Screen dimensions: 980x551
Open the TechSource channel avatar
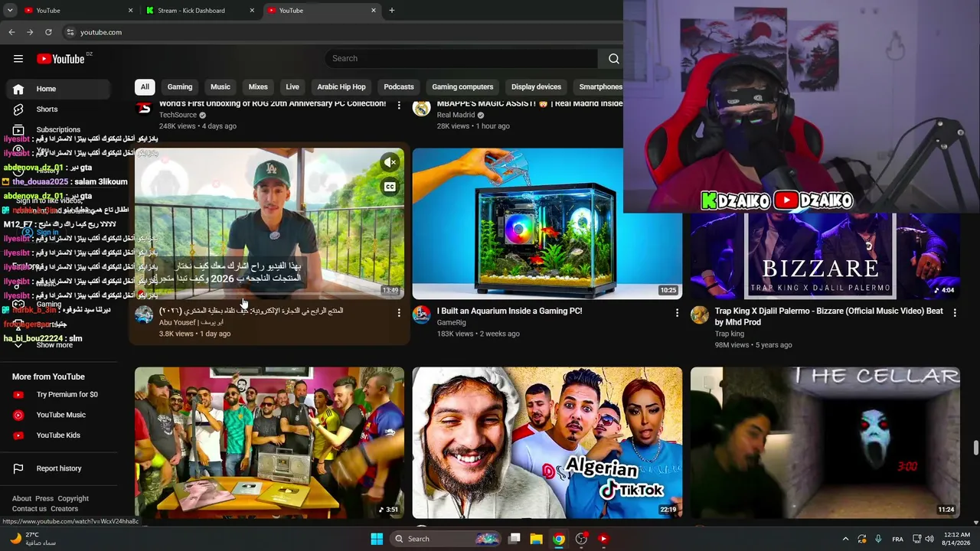click(144, 107)
